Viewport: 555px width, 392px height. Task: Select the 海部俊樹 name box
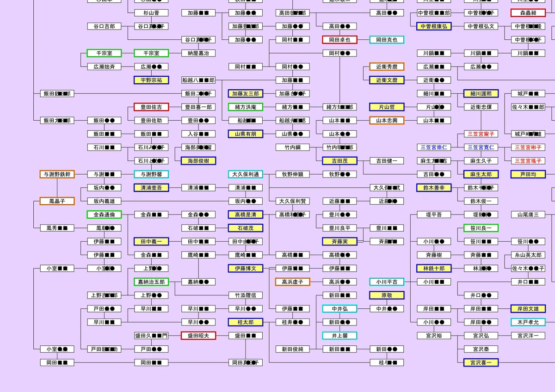point(198,161)
